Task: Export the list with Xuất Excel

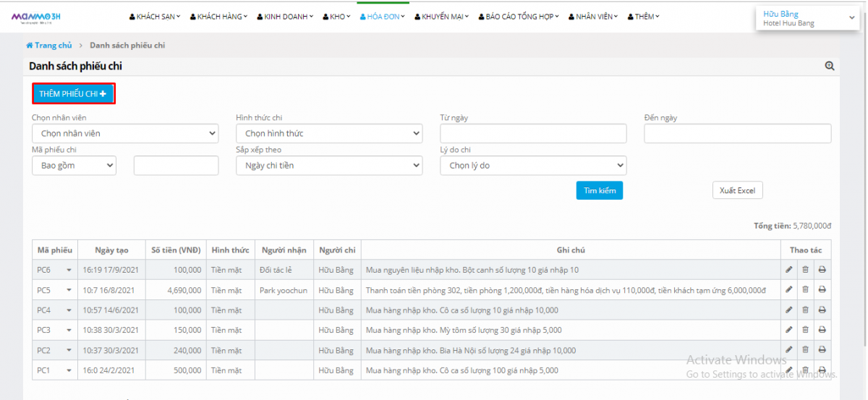Action: pyautogui.click(x=737, y=190)
